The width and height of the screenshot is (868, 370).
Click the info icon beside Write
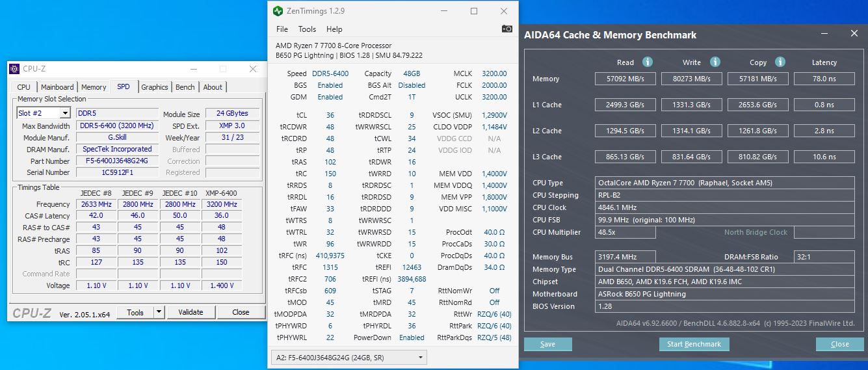715,62
